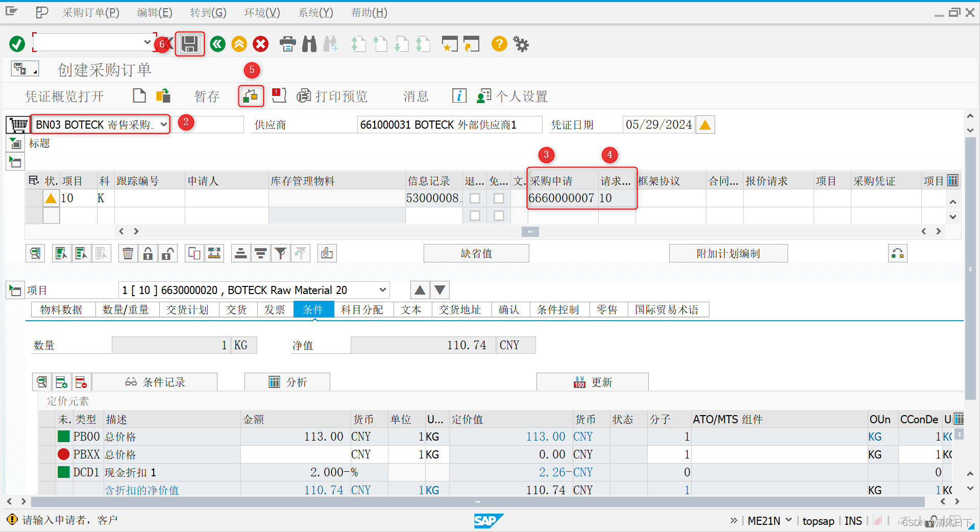Image resolution: width=980 pixels, height=532 pixels.
Task: Toggle the returns checkbox in the empty second row
Action: point(475,215)
